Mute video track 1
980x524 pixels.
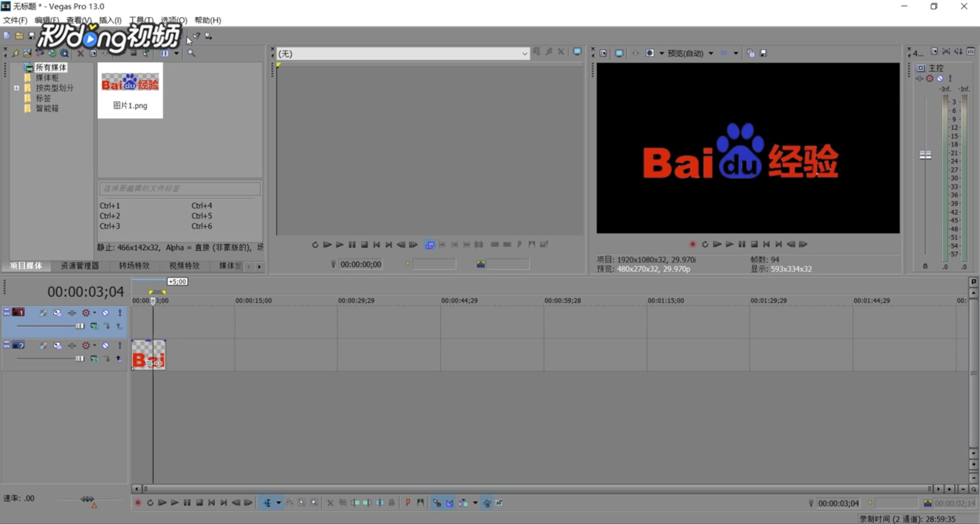pyautogui.click(x=105, y=313)
